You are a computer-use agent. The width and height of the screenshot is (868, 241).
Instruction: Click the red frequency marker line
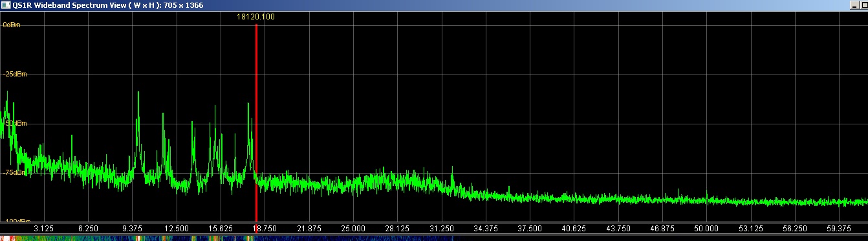click(x=256, y=123)
